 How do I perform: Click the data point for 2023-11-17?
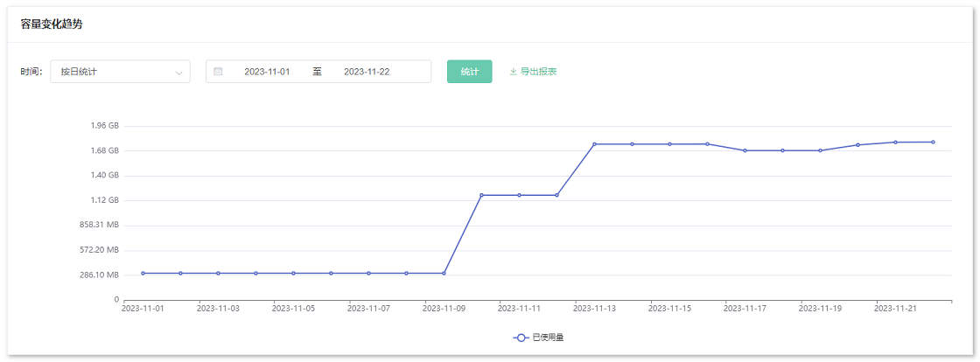point(745,150)
